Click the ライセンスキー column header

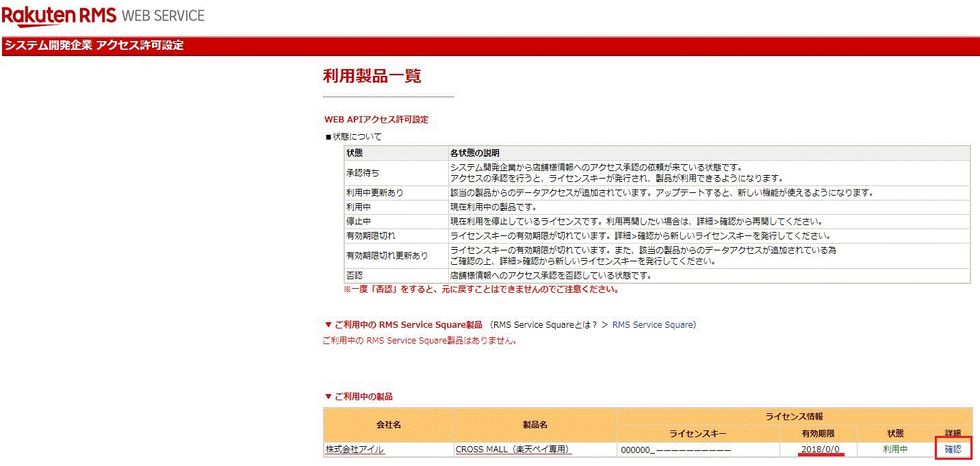[x=697, y=434]
